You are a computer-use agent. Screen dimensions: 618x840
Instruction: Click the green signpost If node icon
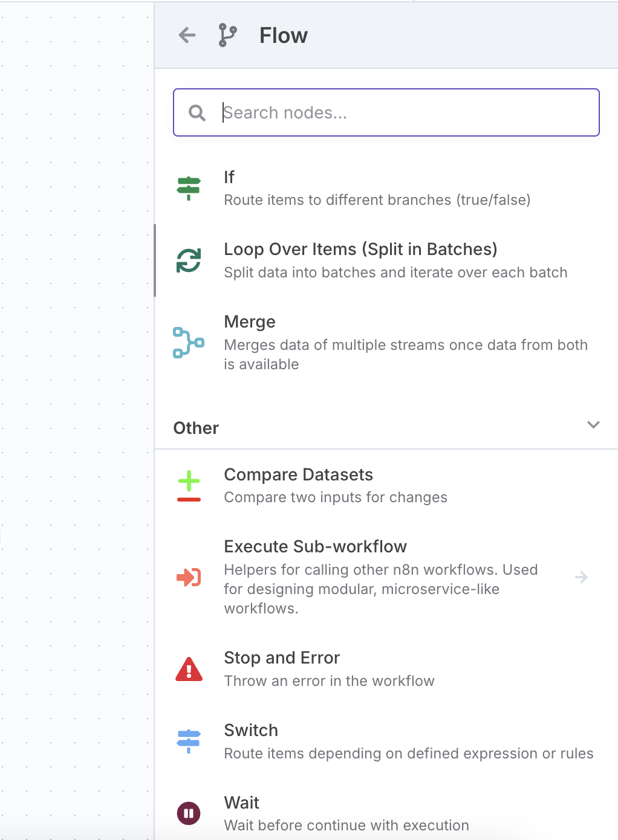(189, 188)
